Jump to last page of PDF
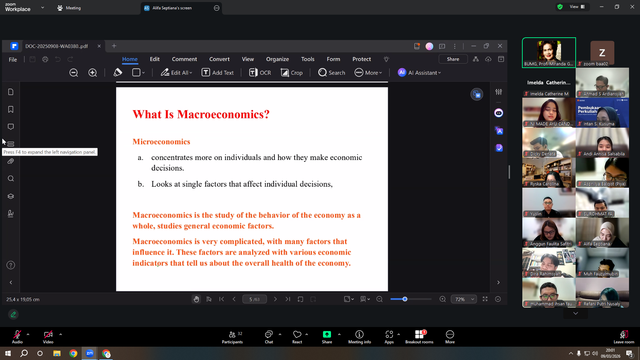Screen dimensions: 640x360 click(288, 299)
